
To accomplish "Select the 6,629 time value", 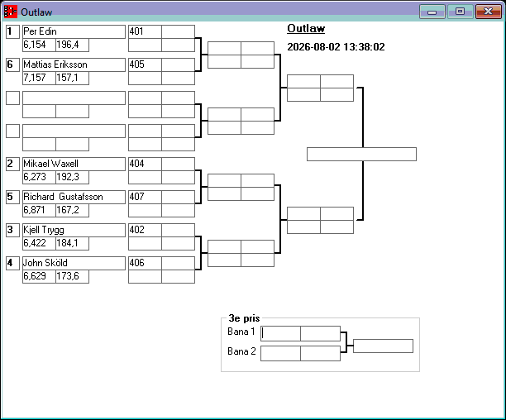I will (x=39, y=276).
